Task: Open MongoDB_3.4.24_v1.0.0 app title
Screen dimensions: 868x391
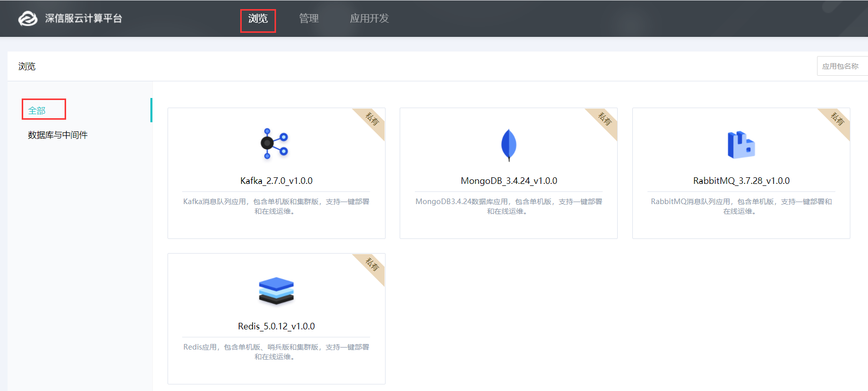Action: (x=509, y=181)
